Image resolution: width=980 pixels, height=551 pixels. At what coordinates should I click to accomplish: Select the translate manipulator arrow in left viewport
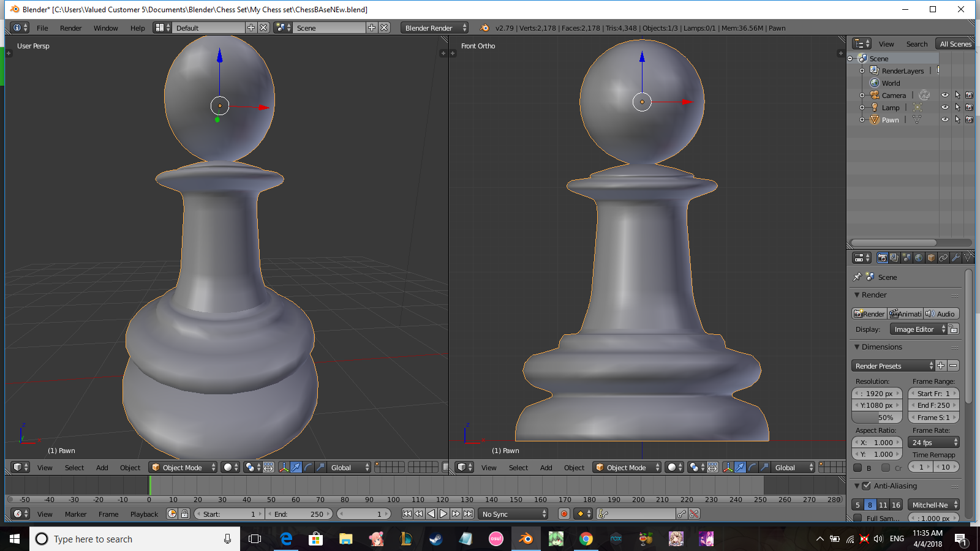tap(296, 467)
